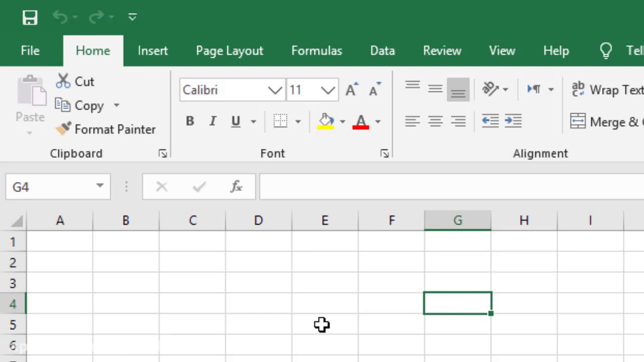Open the Formulas tab

pos(316,51)
